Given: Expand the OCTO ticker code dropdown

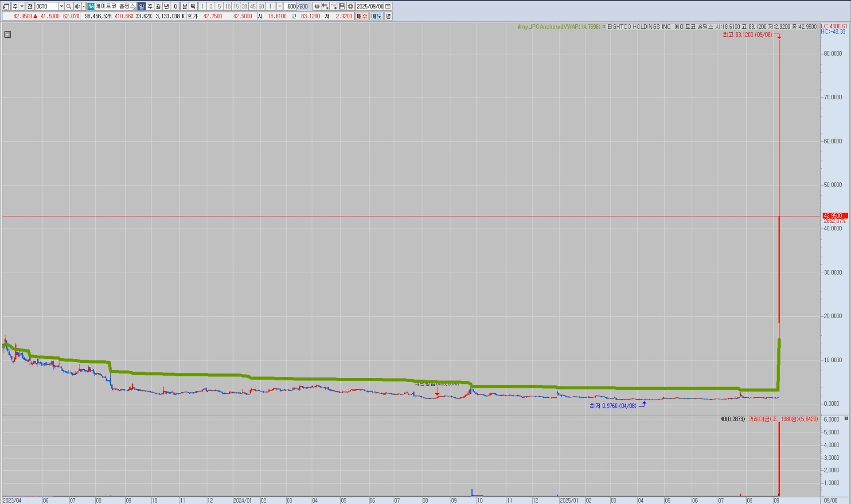Looking at the screenshot, I should (62, 6).
